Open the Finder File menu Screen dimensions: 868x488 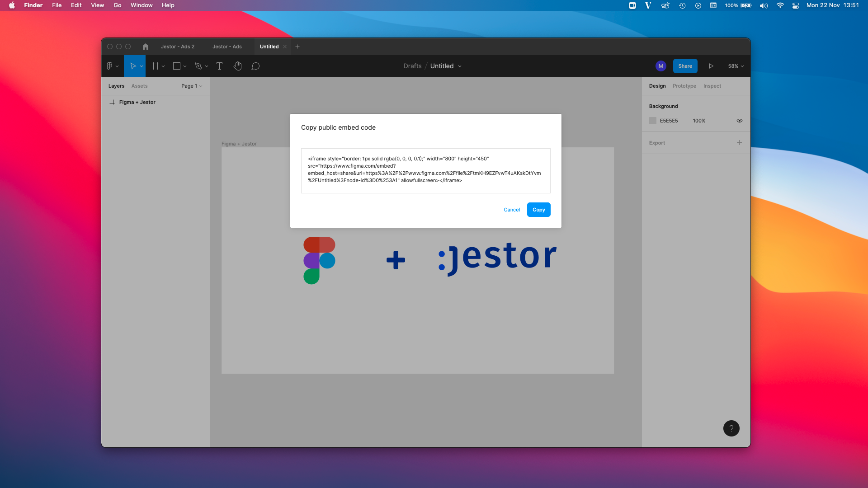coord(57,5)
